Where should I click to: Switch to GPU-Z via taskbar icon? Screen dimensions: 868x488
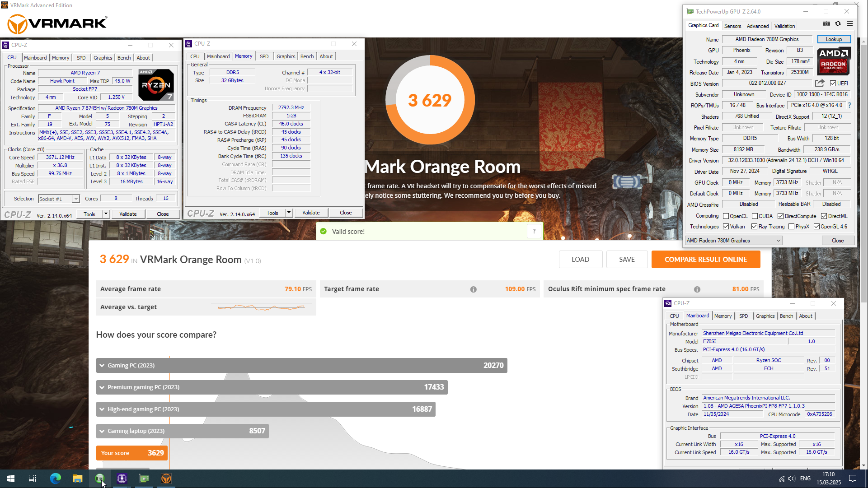[x=144, y=479]
